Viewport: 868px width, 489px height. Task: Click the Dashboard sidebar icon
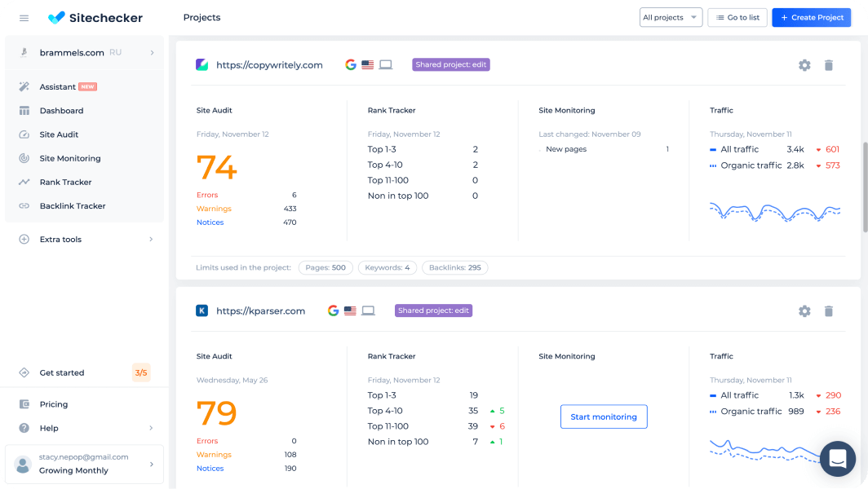coord(24,111)
